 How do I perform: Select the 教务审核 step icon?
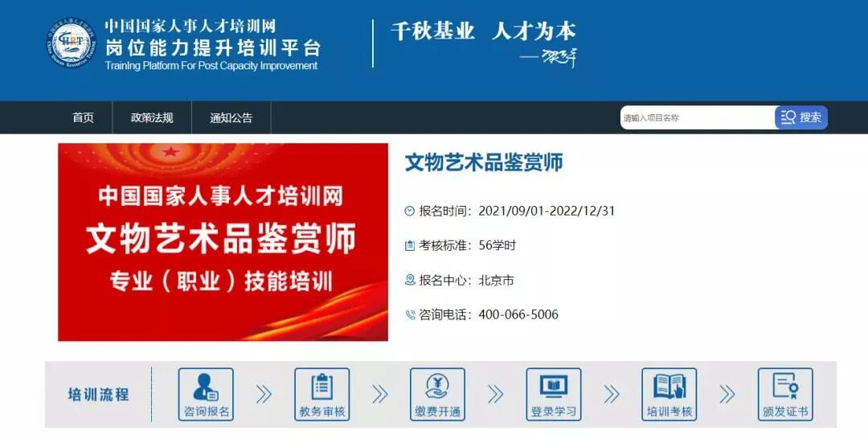(322, 394)
